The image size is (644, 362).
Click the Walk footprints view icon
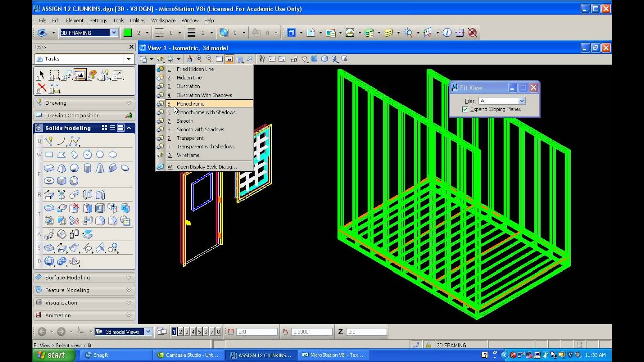[262, 59]
